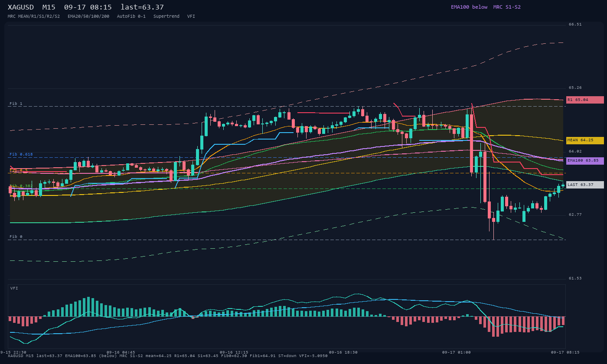This screenshot has height=364, width=607.
Task: Click 'Fib0=62.30' in the bottom status line
Action: [x=234, y=356]
